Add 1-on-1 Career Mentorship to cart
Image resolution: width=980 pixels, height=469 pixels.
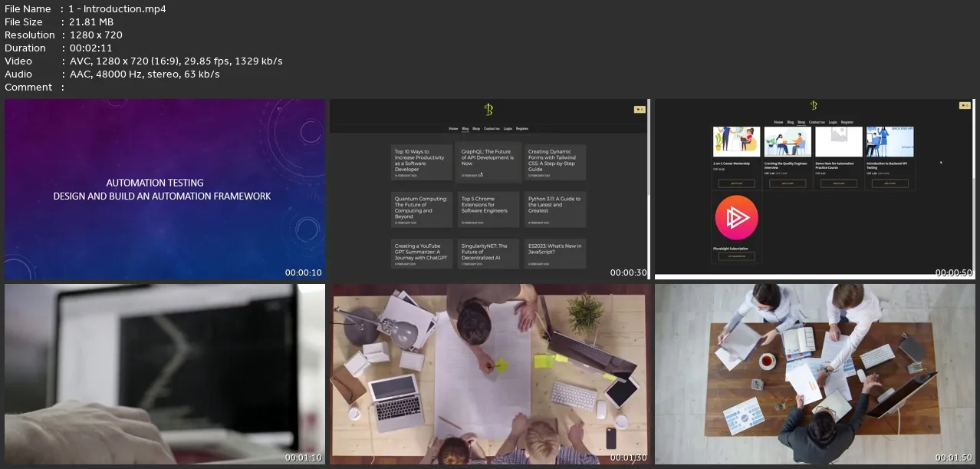pos(736,183)
